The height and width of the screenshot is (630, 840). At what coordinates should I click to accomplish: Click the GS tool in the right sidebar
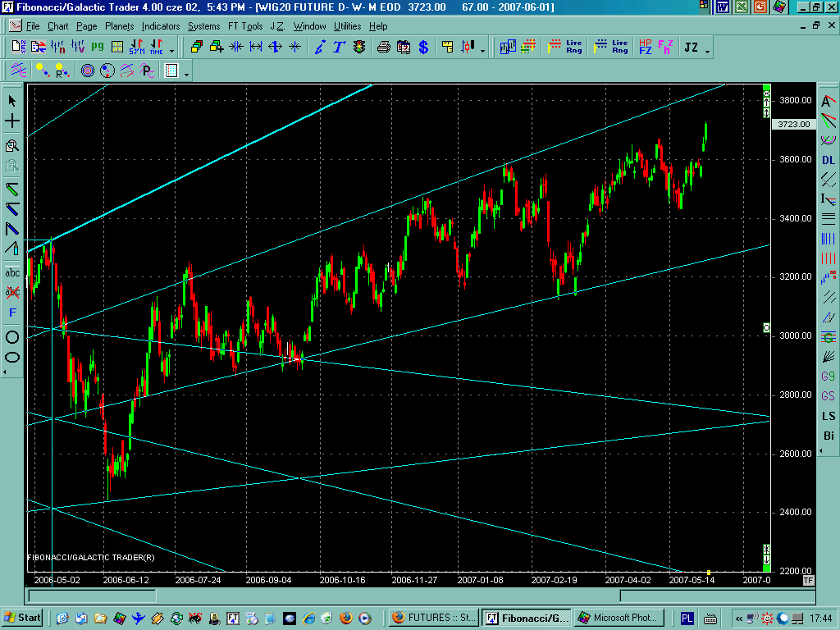click(829, 396)
